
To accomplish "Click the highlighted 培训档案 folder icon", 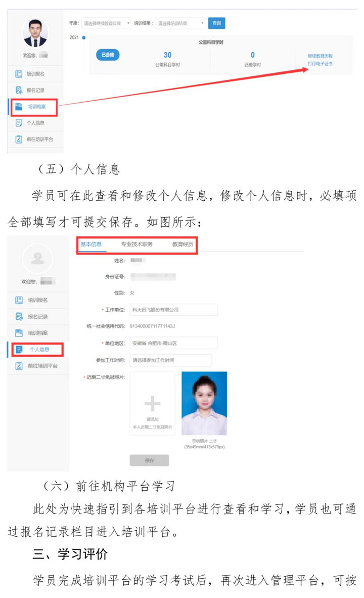I will [19, 107].
